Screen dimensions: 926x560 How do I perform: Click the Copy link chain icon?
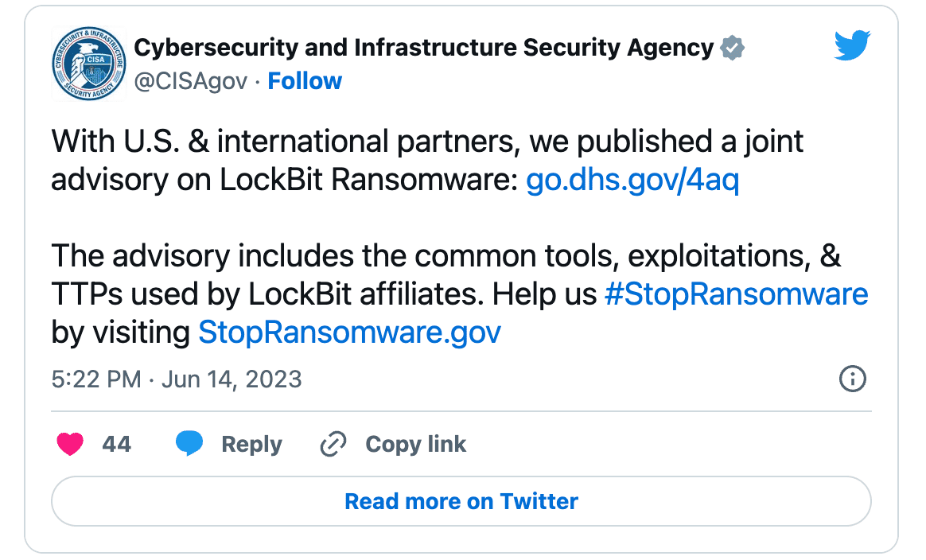pyautogui.click(x=333, y=444)
